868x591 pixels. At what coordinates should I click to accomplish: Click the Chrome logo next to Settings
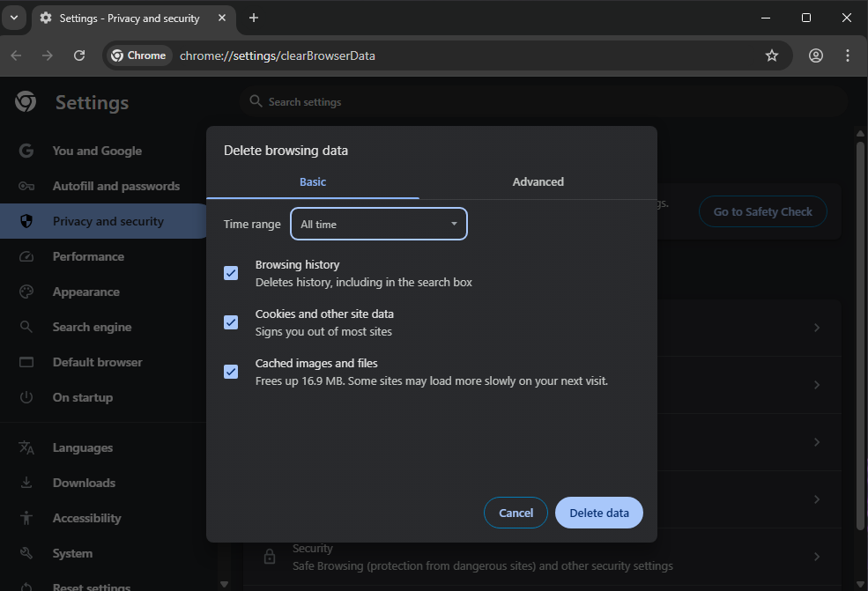pos(26,102)
